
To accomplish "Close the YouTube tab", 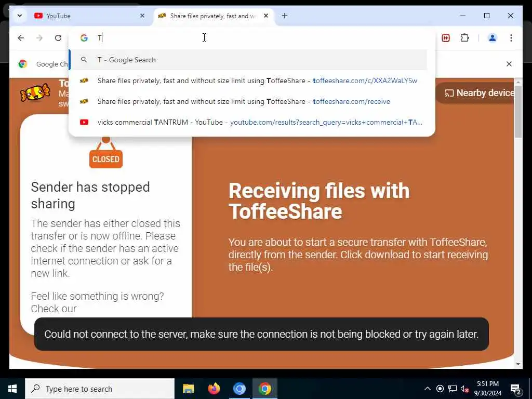I will tap(142, 16).
